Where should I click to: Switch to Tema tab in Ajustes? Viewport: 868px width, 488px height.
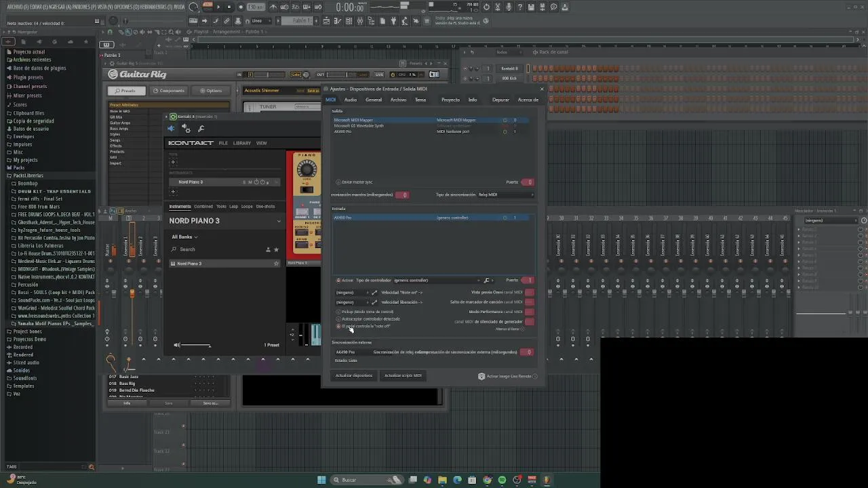point(420,100)
